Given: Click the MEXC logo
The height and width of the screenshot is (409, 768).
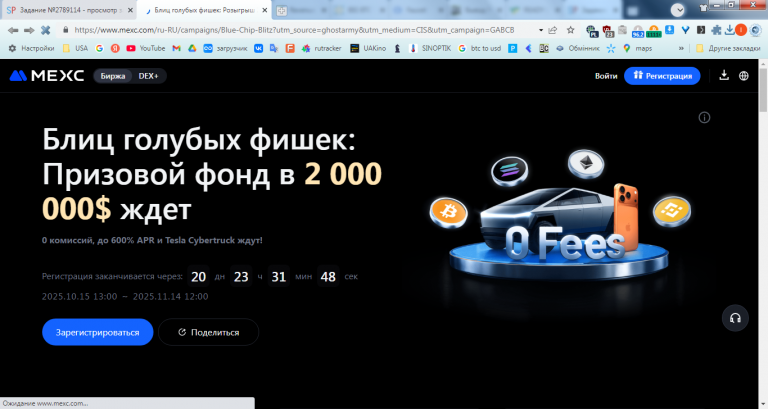Looking at the screenshot, I should coord(47,75).
